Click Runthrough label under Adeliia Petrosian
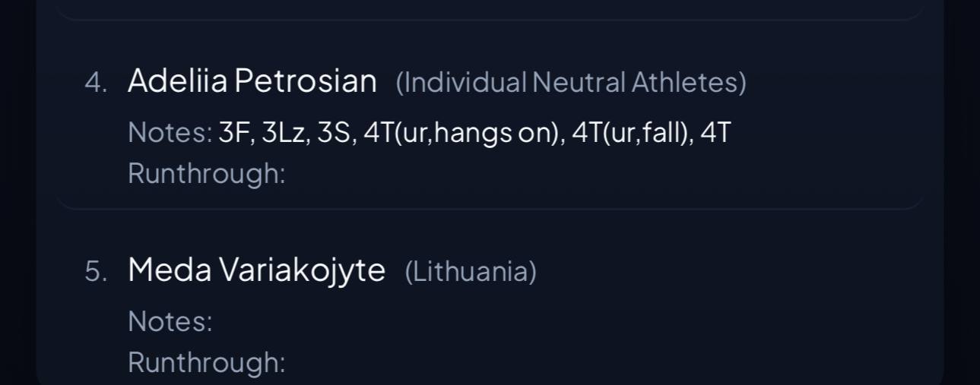980x385 pixels. coord(206,173)
